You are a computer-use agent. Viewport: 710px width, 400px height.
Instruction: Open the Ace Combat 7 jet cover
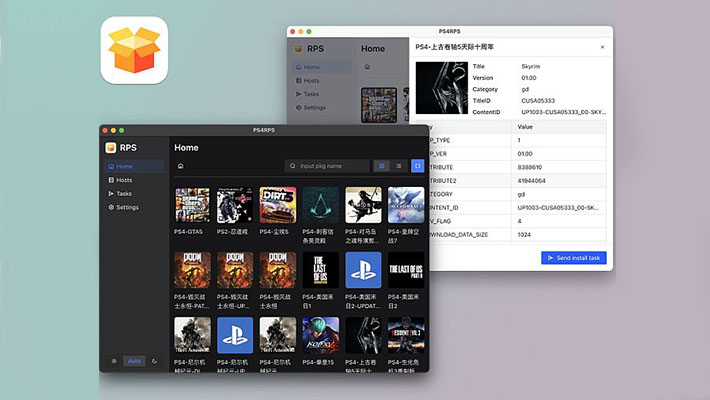point(406,205)
